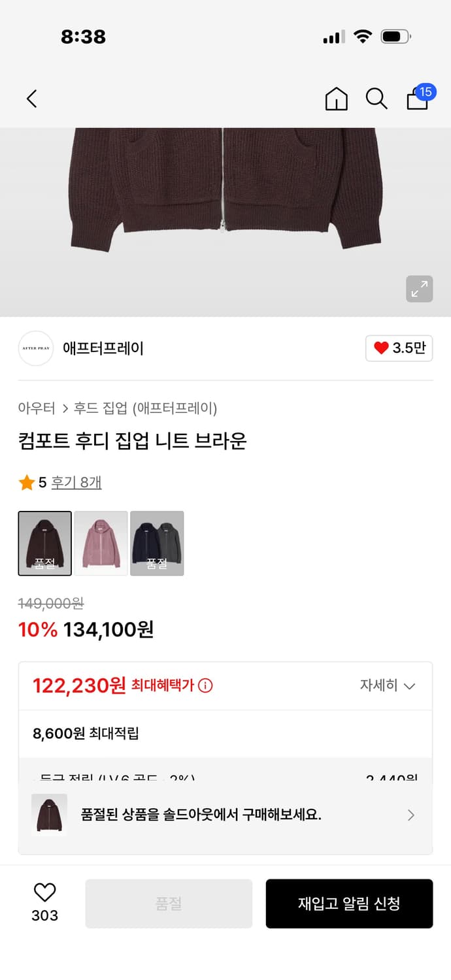Open the home screen via house icon
Viewport: 451px width, 980px height.
pos(336,99)
